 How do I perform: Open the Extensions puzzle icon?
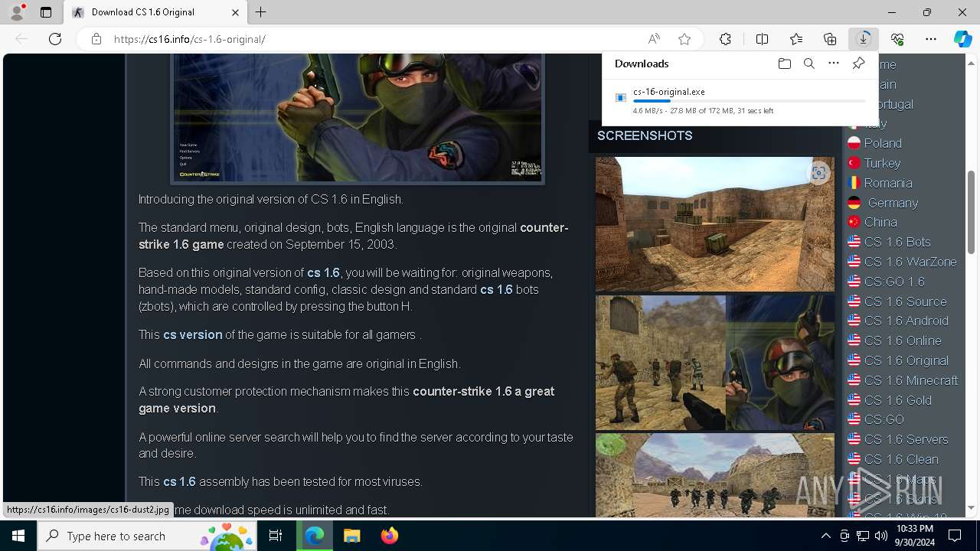725,39
